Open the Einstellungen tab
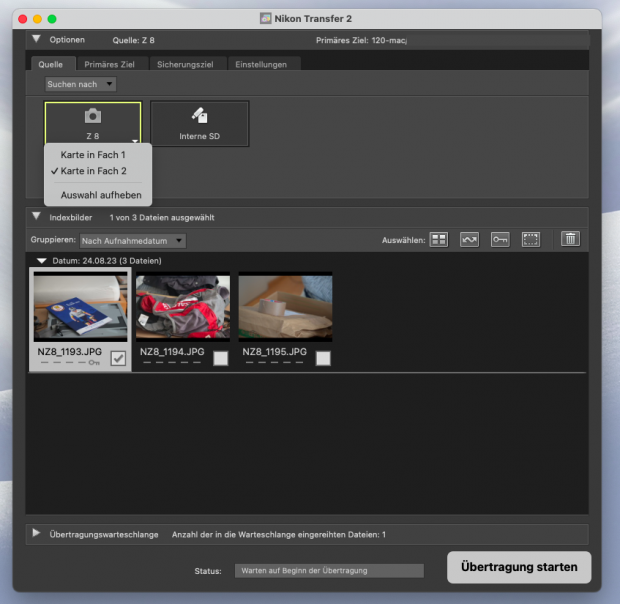 coord(261,64)
